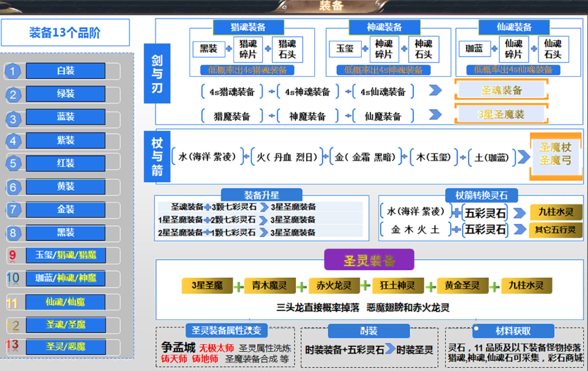Click the blue arrow pointing to 圣魂装备 result box

[x=435, y=90]
